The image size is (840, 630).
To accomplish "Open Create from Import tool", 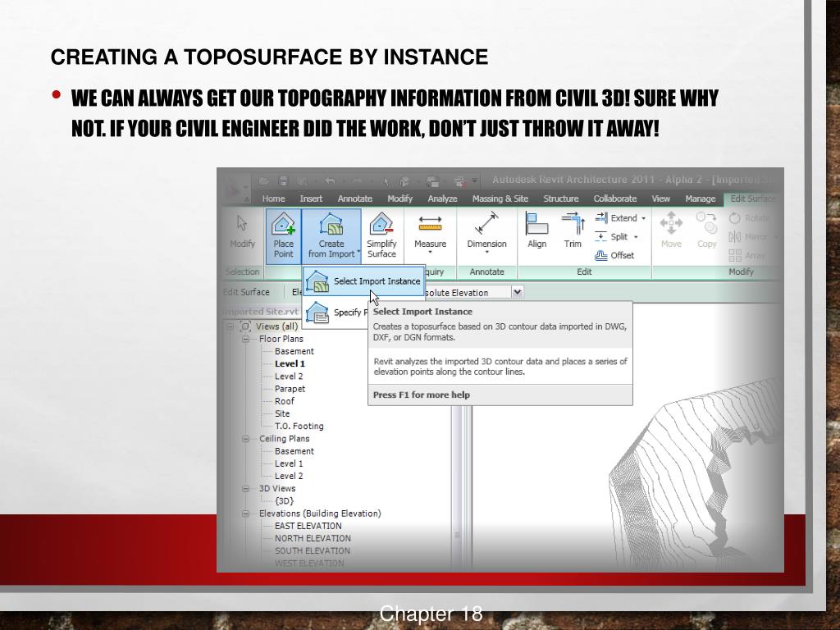I will point(331,235).
